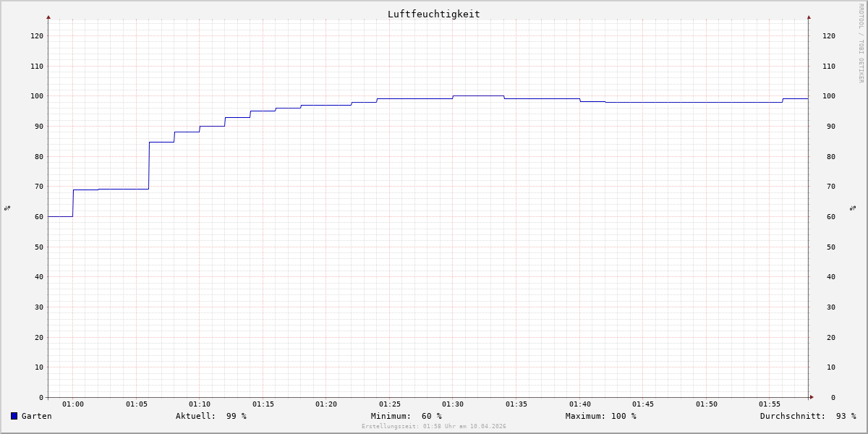
Task: Click the Erstellungszeit timestamp footer
Action: point(434,426)
